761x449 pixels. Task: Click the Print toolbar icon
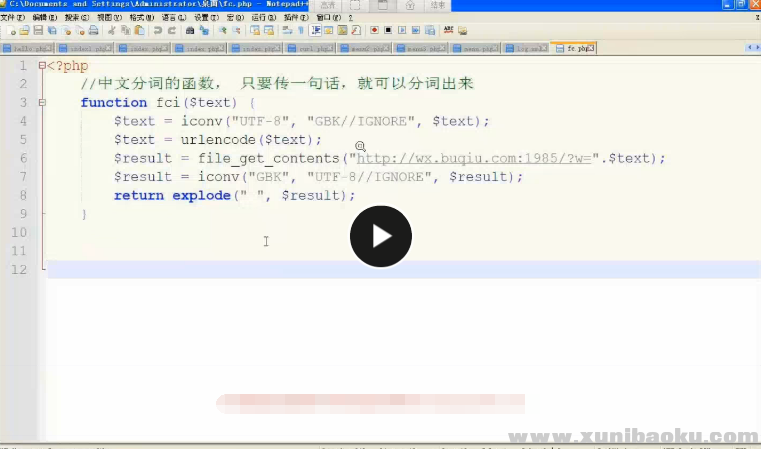click(93, 31)
